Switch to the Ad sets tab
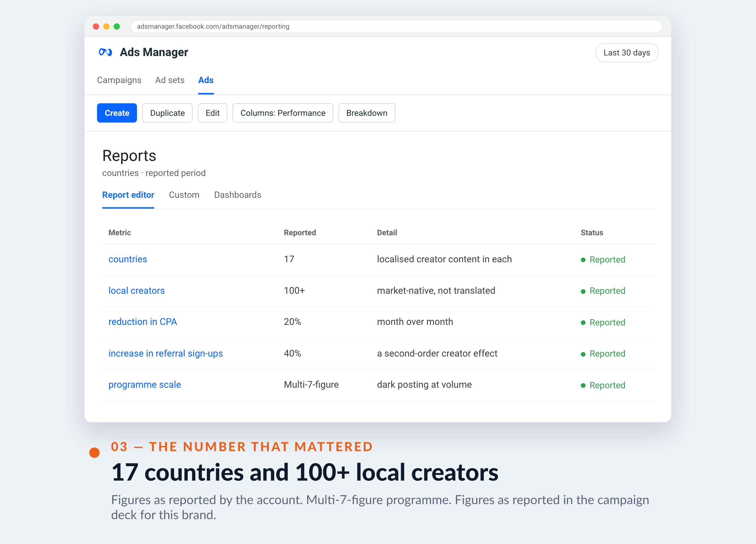The image size is (756, 544). (x=170, y=80)
